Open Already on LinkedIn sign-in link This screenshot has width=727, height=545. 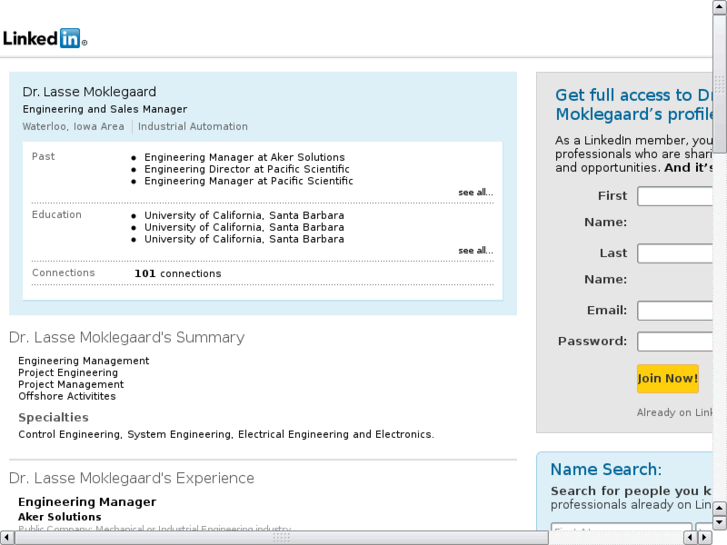coord(675,412)
